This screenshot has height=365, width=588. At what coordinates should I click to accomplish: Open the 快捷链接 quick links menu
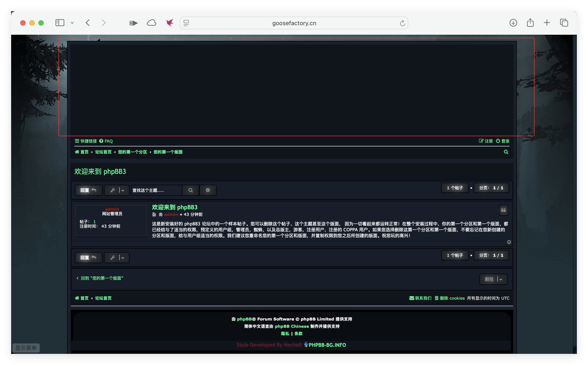(86, 141)
